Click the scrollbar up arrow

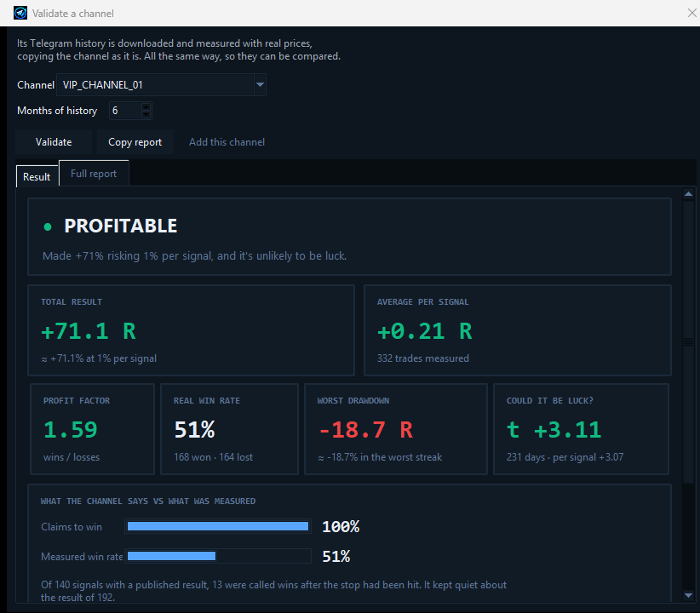click(x=688, y=194)
